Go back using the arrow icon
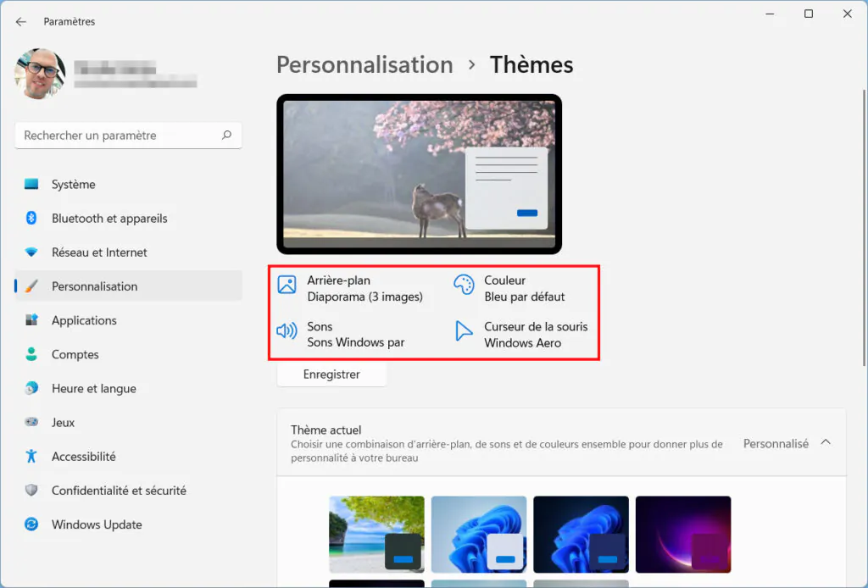Screen dimensions: 868x588 [x=21, y=21]
